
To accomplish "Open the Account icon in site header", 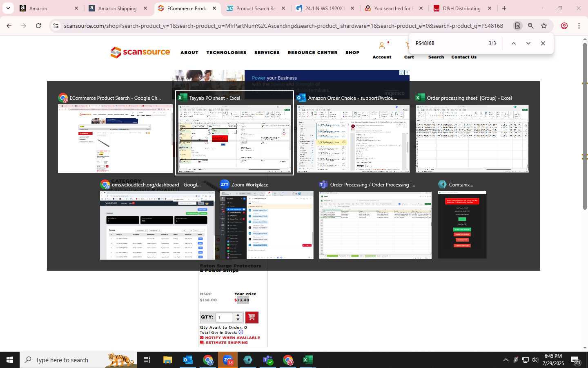I will (x=382, y=45).
